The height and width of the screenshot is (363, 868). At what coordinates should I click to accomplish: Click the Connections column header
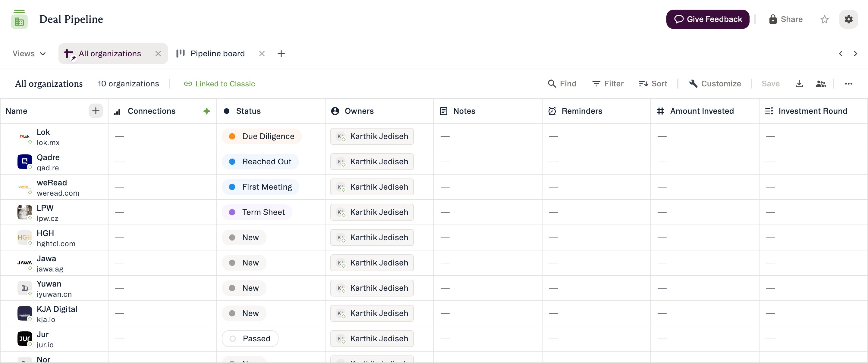pyautogui.click(x=162, y=111)
